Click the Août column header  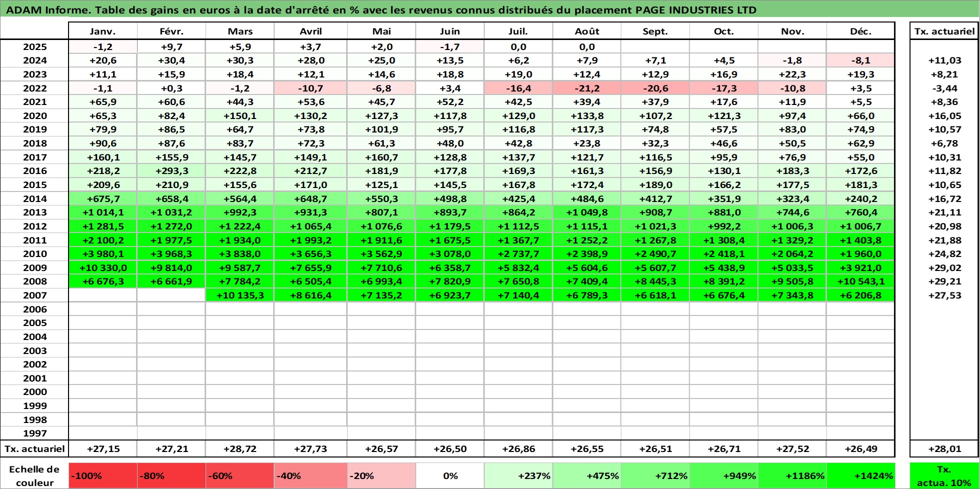point(587,31)
